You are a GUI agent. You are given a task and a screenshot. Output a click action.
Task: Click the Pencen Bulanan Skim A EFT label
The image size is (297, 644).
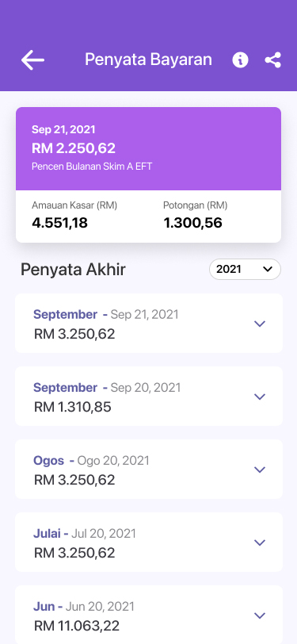tap(92, 167)
